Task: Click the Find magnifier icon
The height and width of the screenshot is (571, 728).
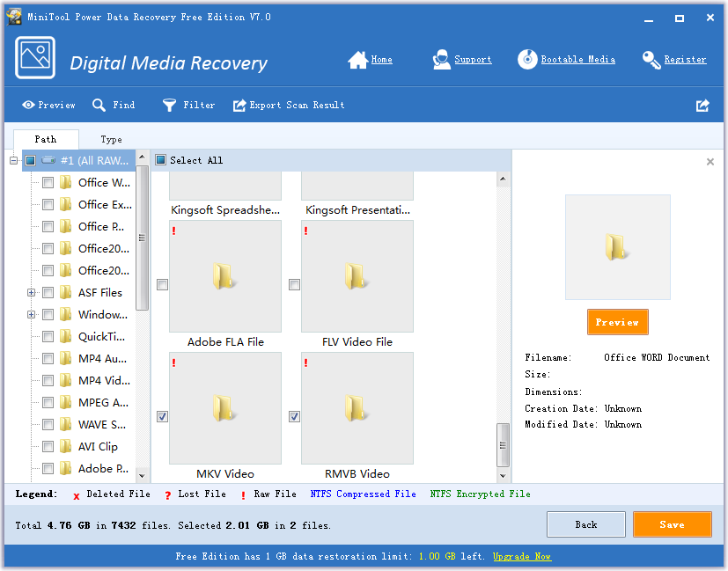Action: tap(99, 105)
